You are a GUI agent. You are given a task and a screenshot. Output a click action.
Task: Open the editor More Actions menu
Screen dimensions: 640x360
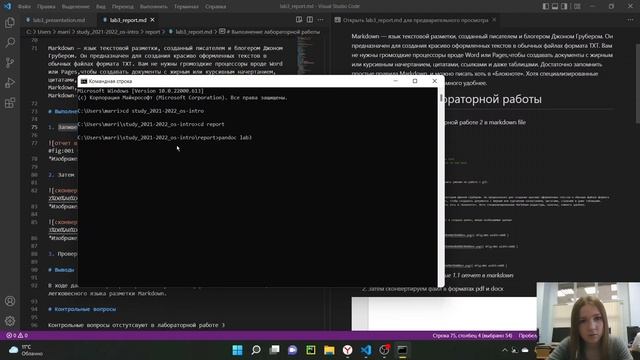pyautogui.click(x=321, y=20)
